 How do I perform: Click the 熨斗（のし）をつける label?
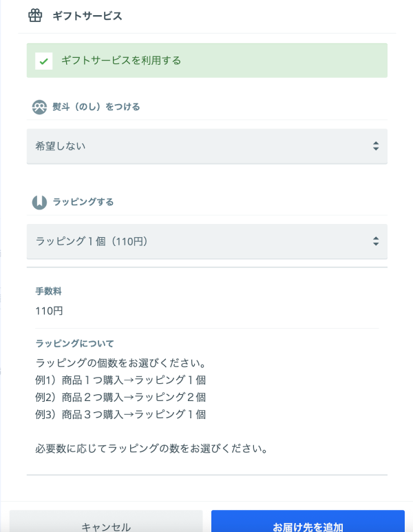click(x=96, y=107)
